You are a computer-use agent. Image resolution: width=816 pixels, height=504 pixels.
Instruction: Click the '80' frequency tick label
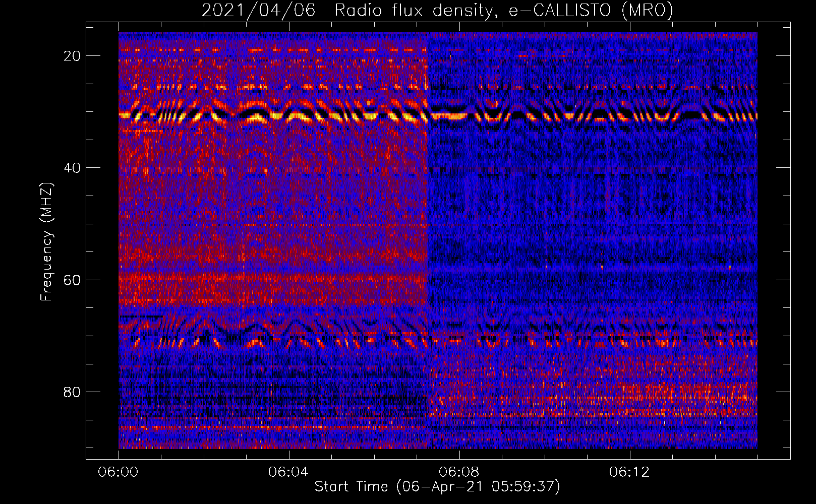[x=73, y=392]
